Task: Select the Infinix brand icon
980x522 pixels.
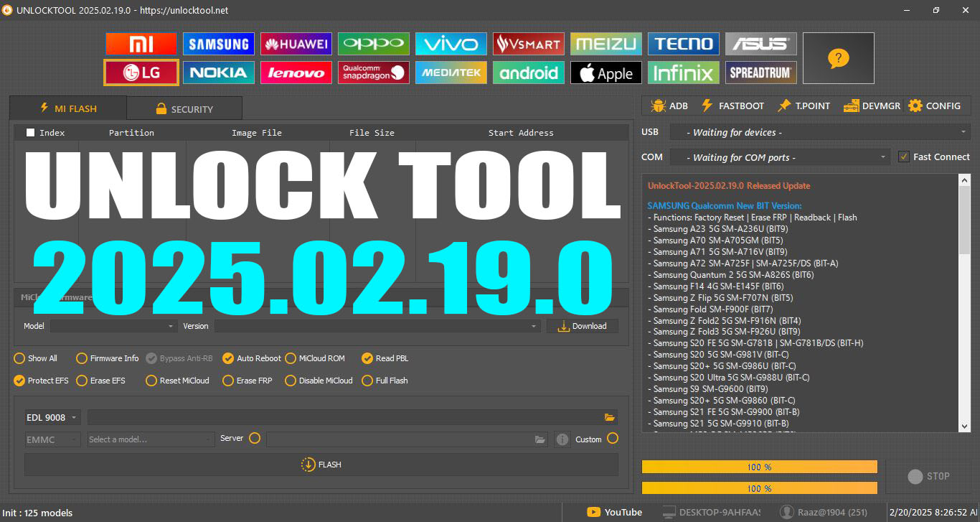Action: [684, 73]
